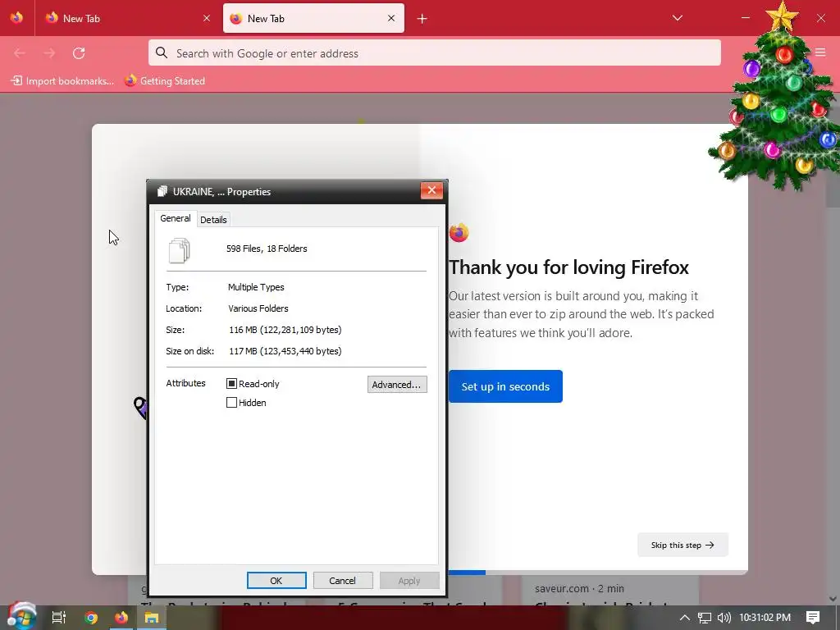Click the Apply button in Properties
Viewport: 840px width, 630px height.
click(409, 581)
